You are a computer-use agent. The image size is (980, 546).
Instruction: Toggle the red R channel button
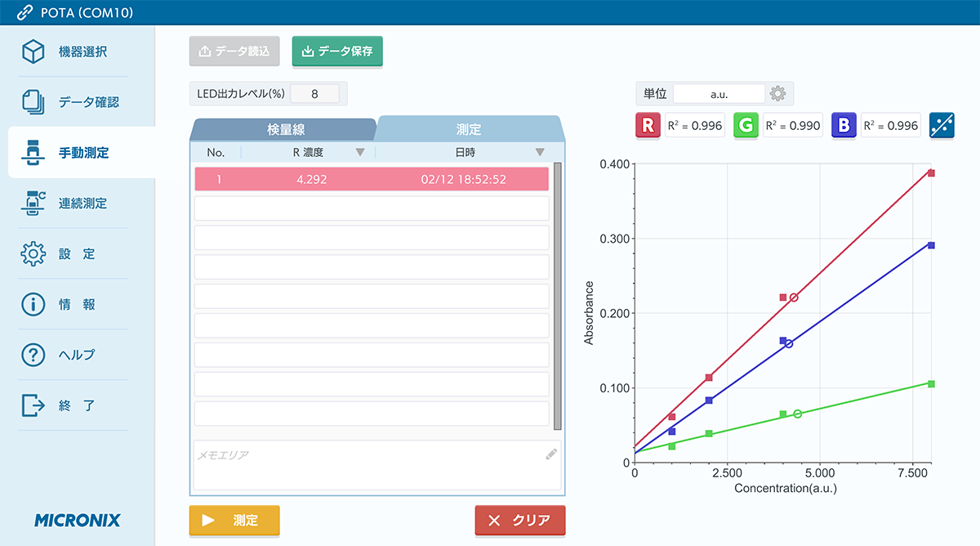(648, 126)
